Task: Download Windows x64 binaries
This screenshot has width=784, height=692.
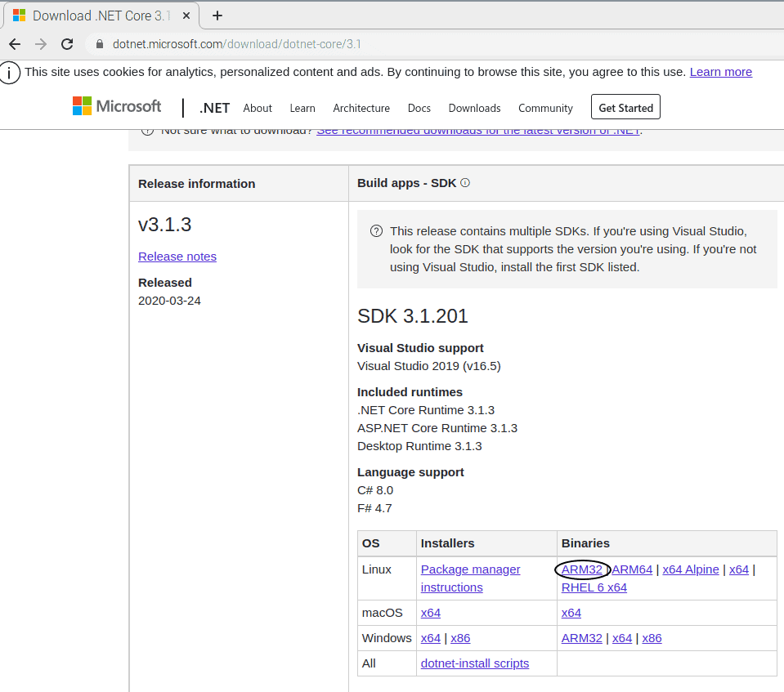Action: [622, 639]
